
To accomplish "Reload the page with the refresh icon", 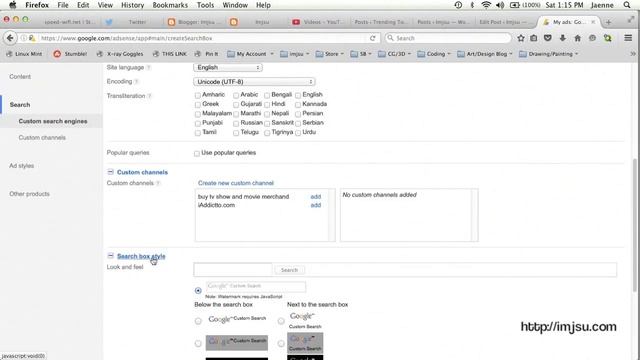I will (372, 38).
